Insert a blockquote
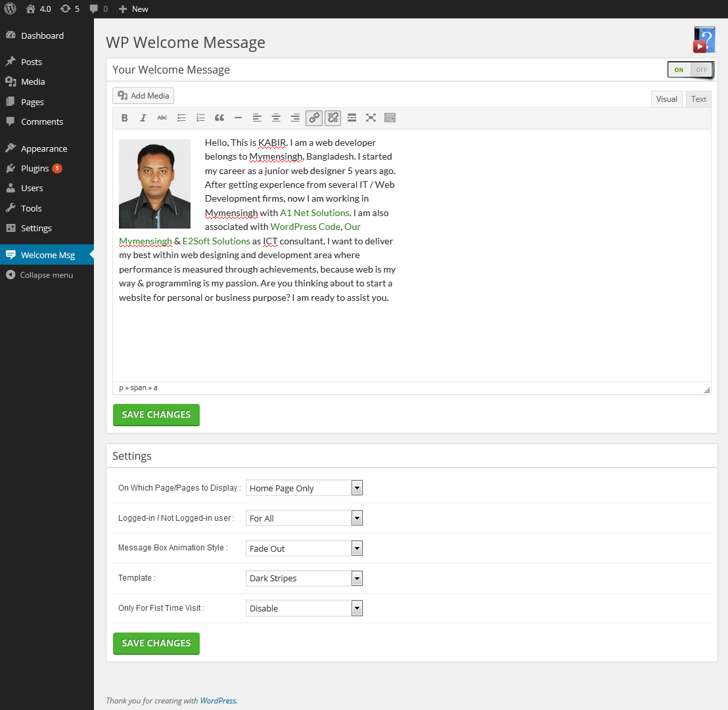 tap(219, 118)
